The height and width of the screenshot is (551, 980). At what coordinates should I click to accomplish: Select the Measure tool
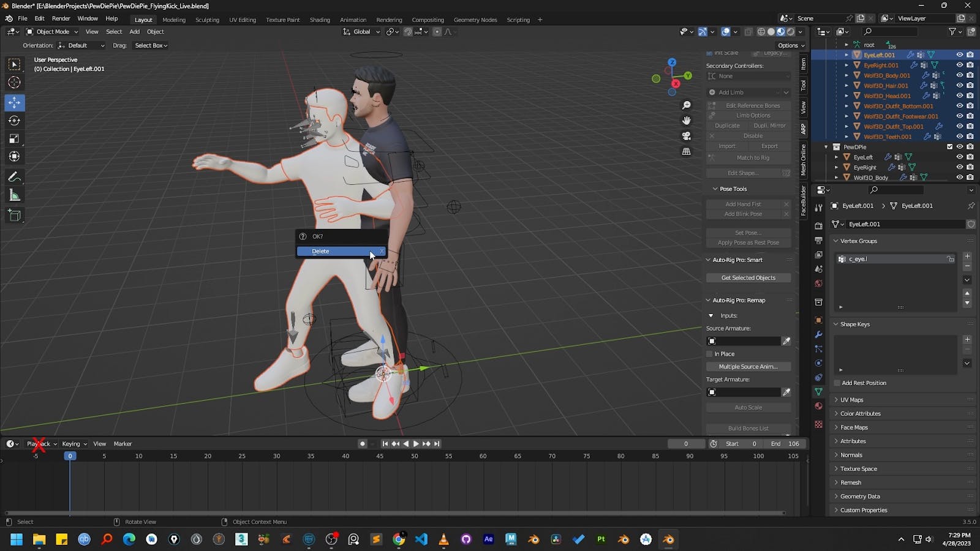15,195
